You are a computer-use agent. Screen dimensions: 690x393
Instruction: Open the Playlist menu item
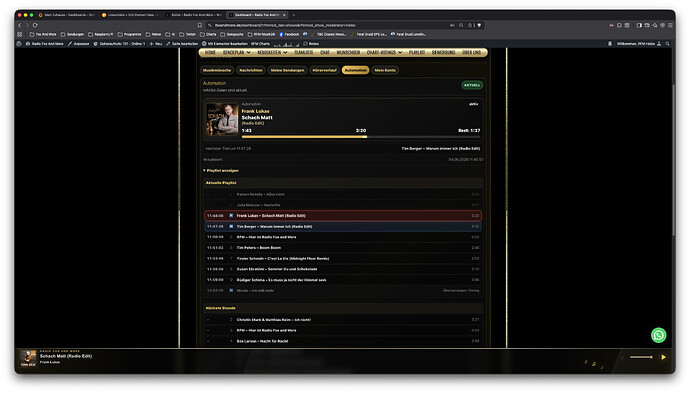[417, 52]
